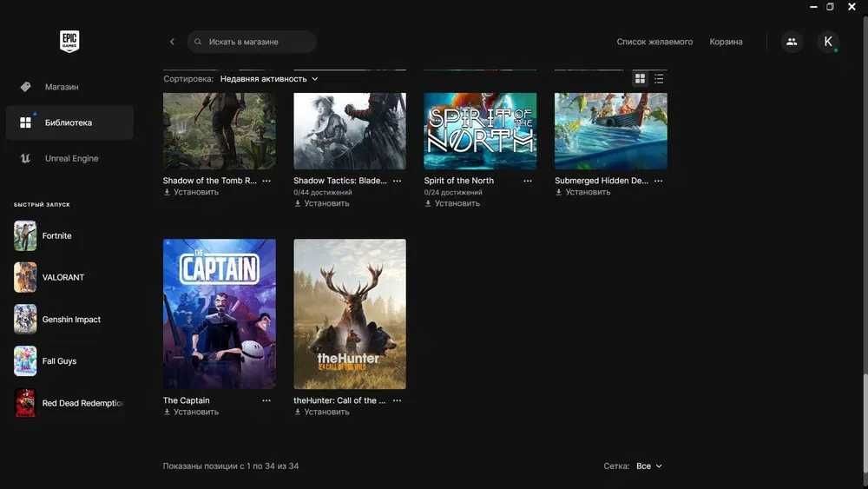868x489 pixels.
Task: Click the Магазин tag icon
Action: click(25, 87)
